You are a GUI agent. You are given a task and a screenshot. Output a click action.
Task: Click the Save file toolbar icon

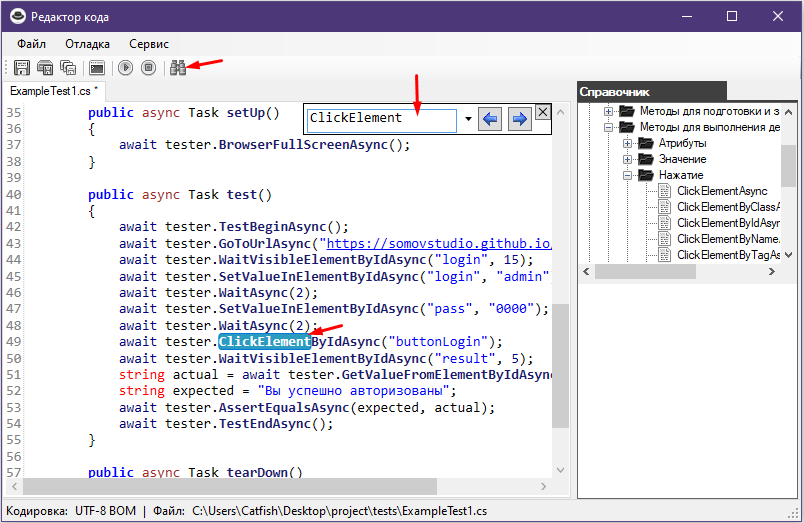click(21, 68)
